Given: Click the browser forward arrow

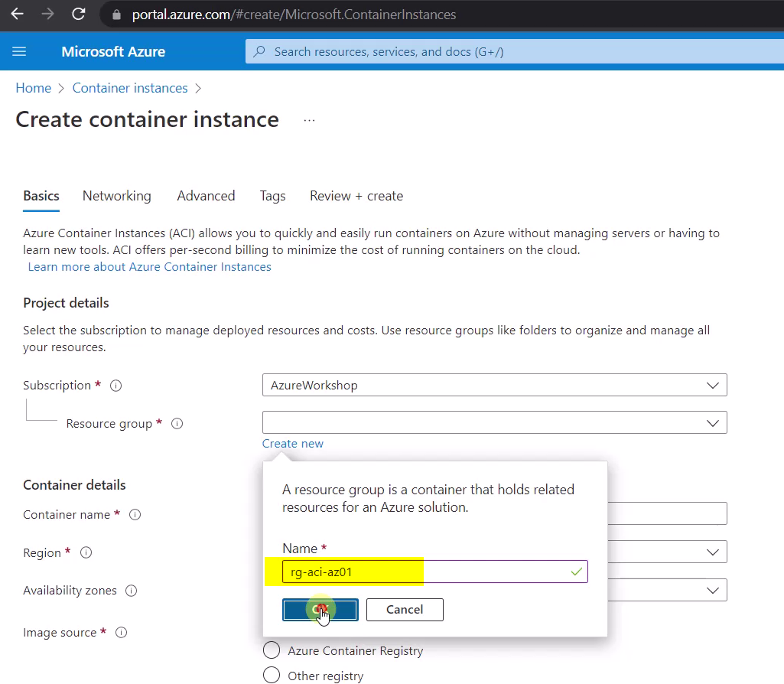Looking at the screenshot, I should tap(47, 14).
